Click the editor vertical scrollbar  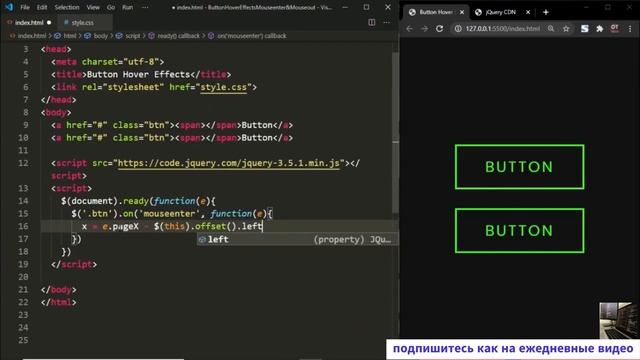(395, 133)
